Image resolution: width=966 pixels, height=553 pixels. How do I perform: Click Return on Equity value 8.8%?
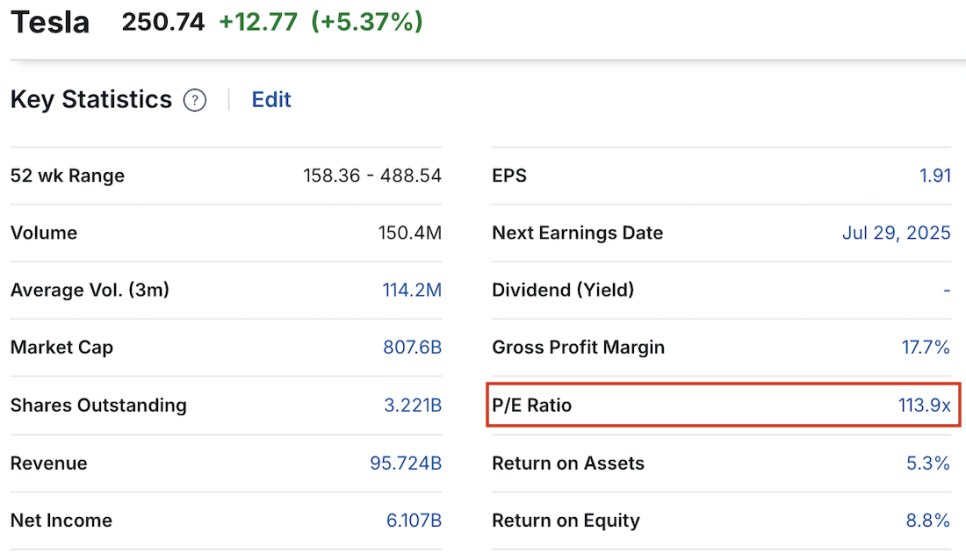click(928, 520)
